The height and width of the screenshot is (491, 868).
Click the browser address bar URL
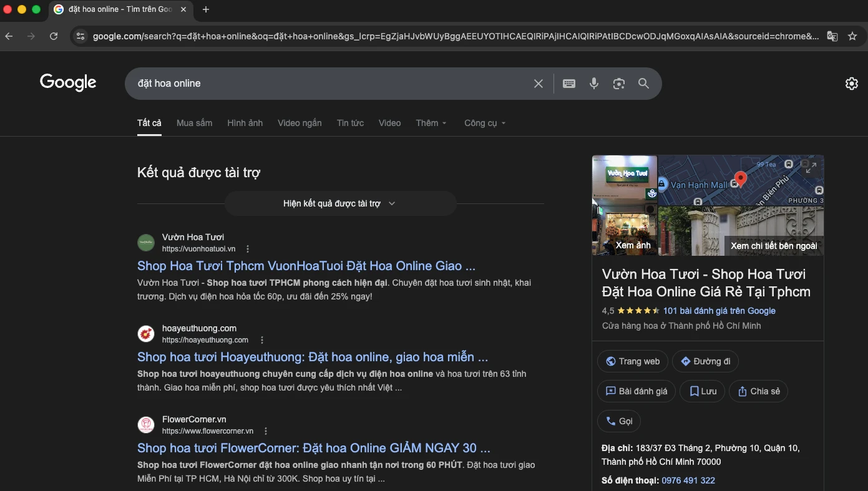click(456, 36)
